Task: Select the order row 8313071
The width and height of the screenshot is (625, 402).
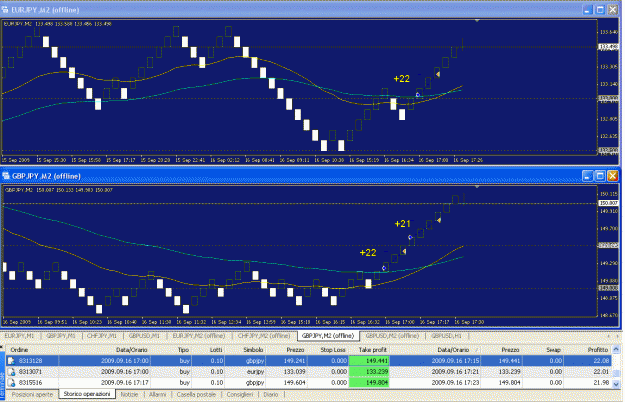Action: click(x=309, y=372)
